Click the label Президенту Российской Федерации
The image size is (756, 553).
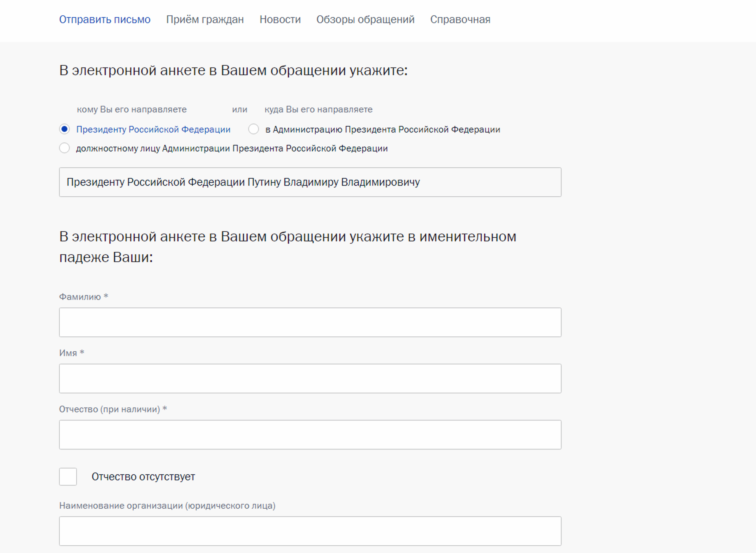point(153,130)
